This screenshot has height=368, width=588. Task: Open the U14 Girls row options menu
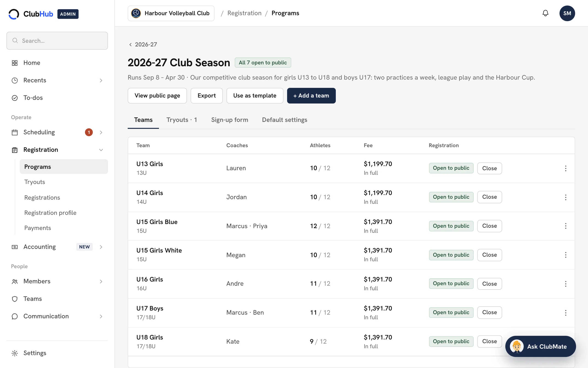tap(566, 197)
